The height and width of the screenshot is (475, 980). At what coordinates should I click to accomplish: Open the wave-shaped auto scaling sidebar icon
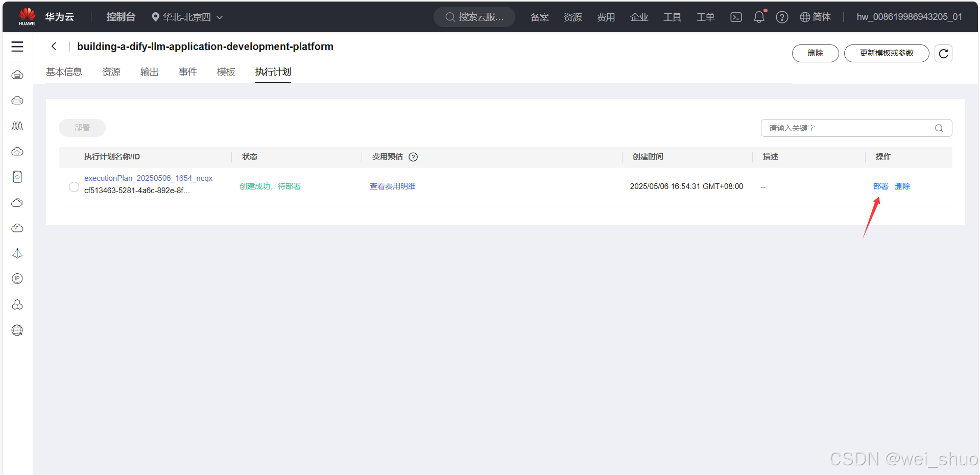coord(17,126)
